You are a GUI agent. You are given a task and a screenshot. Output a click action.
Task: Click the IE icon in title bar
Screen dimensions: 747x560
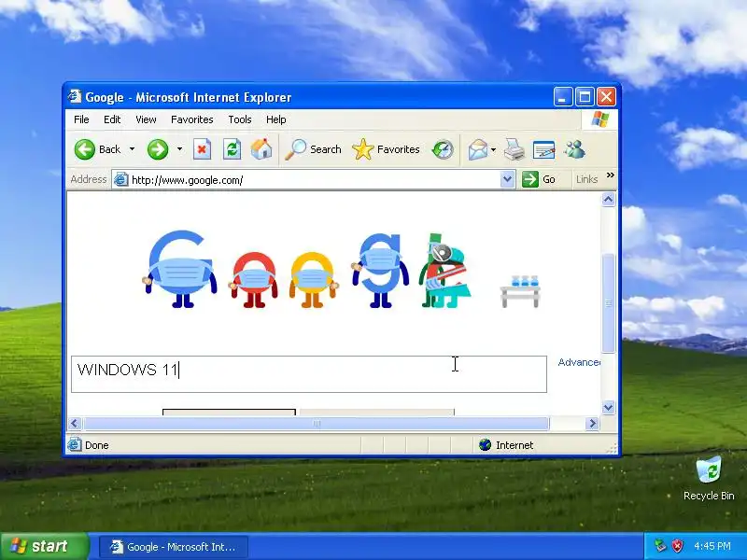75,96
